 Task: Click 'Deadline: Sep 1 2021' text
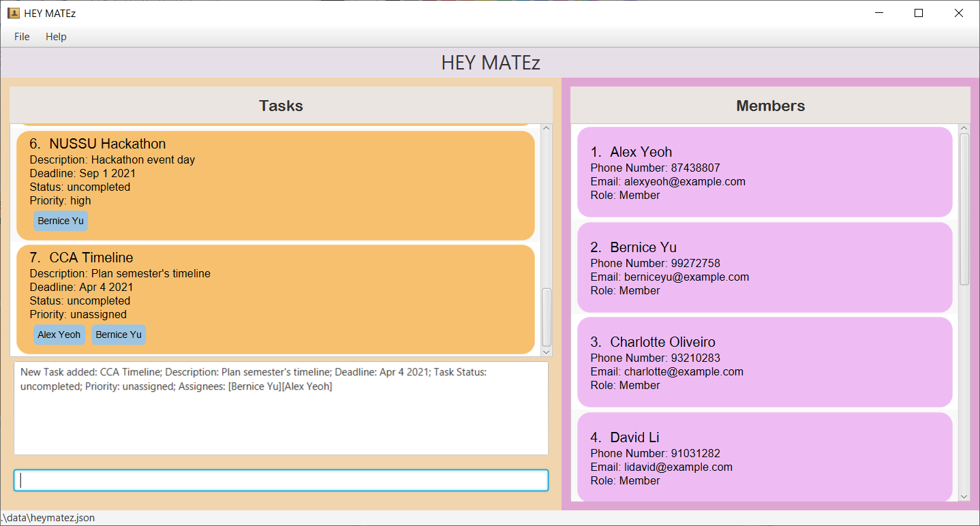click(x=82, y=174)
